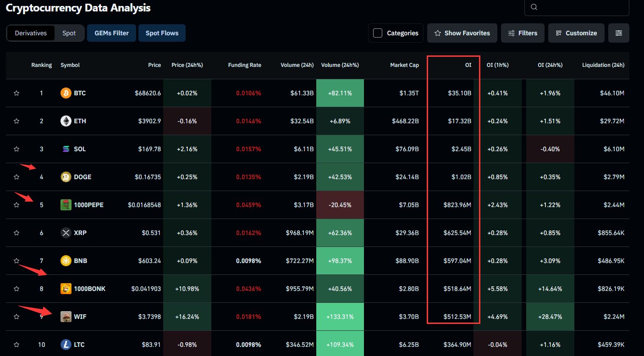The width and height of the screenshot is (644, 356).
Task: Click the LTC Litecoin coin icon
Action: (66, 344)
